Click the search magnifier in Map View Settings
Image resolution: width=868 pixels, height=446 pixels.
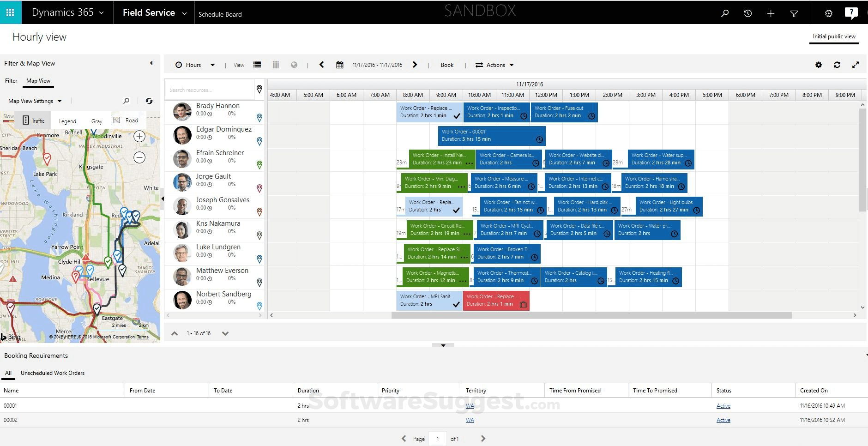[x=126, y=101]
